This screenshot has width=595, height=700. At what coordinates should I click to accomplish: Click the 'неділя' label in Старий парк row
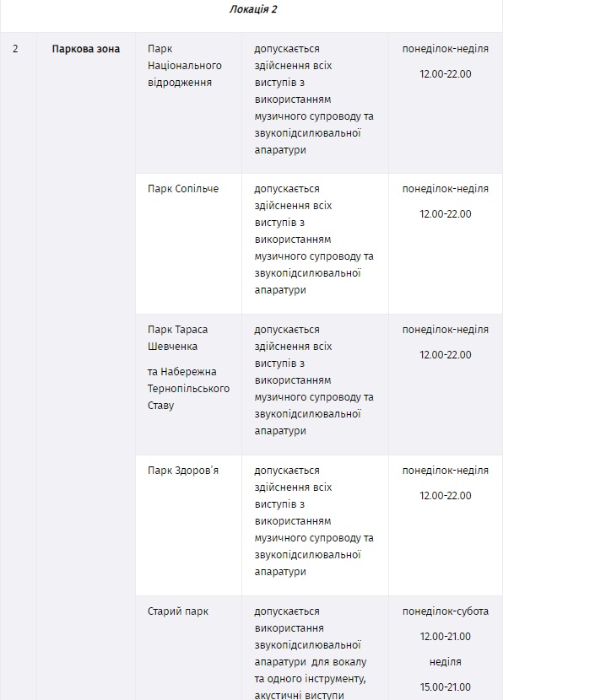point(446,662)
